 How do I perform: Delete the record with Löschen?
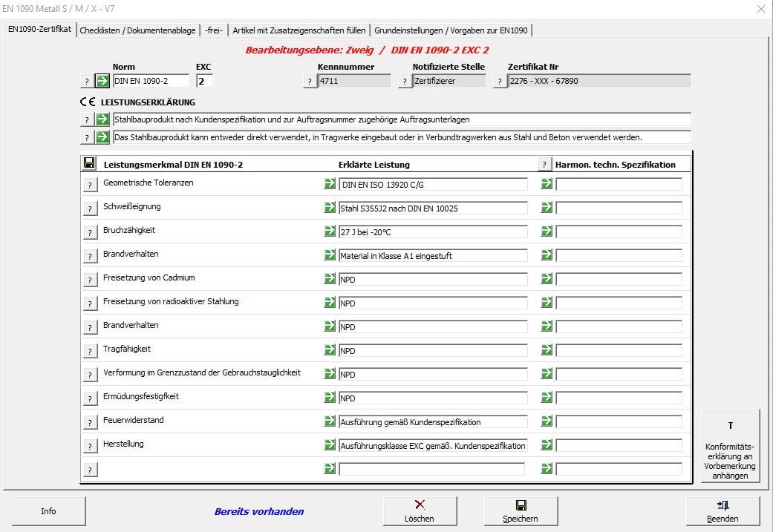click(x=420, y=510)
